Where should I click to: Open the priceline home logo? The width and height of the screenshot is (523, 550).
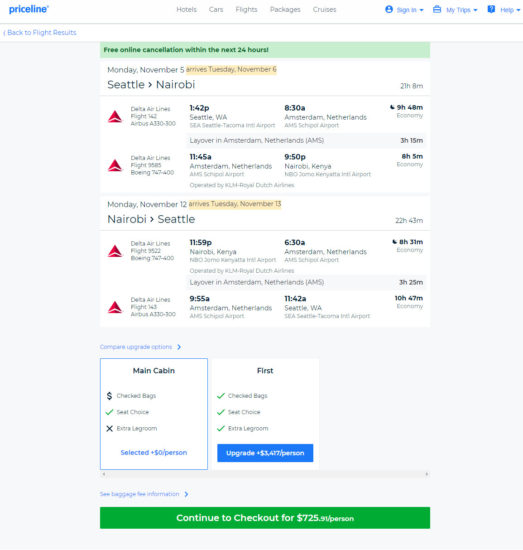pos(29,9)
